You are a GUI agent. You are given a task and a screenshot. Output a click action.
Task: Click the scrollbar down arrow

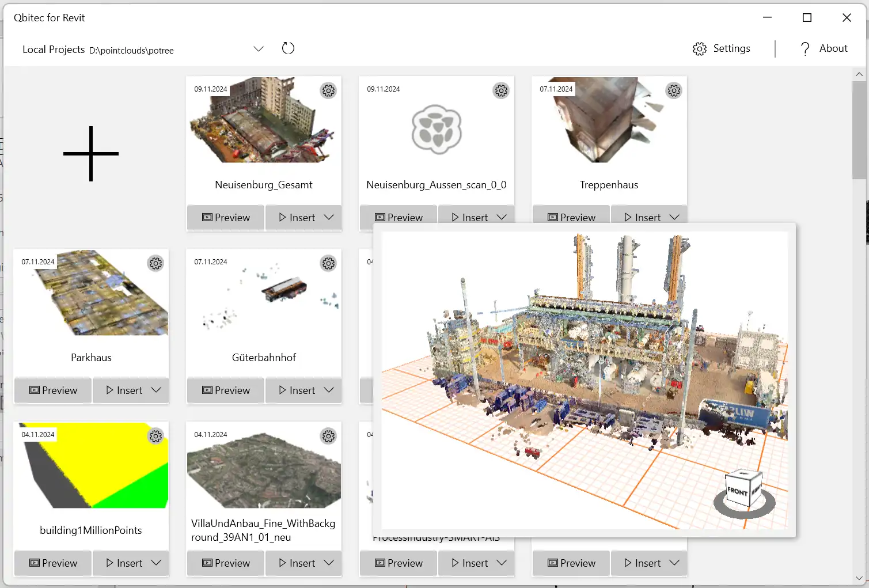click(859, 578)
